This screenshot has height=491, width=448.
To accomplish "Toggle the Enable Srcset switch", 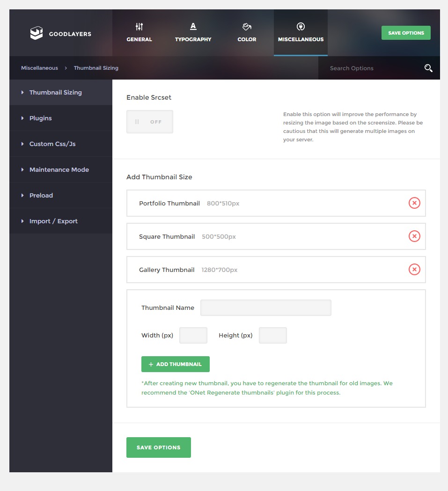I will [x=150, y=122].
